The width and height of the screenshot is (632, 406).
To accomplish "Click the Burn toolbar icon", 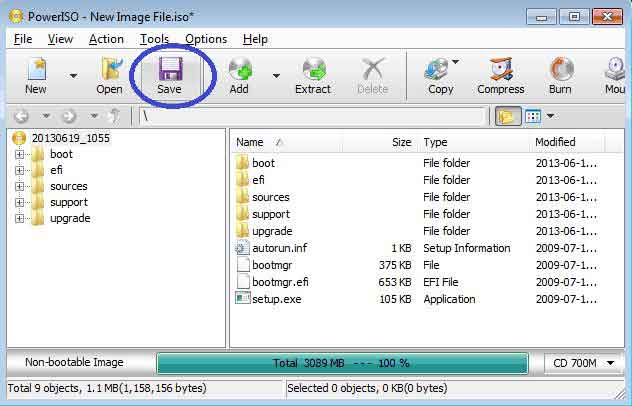I will click(x=561, y=76).
